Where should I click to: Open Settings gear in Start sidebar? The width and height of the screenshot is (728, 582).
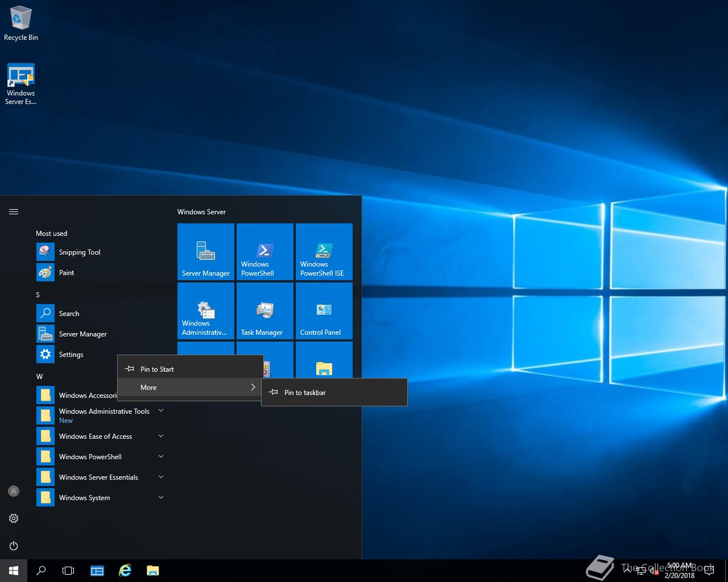14,518
